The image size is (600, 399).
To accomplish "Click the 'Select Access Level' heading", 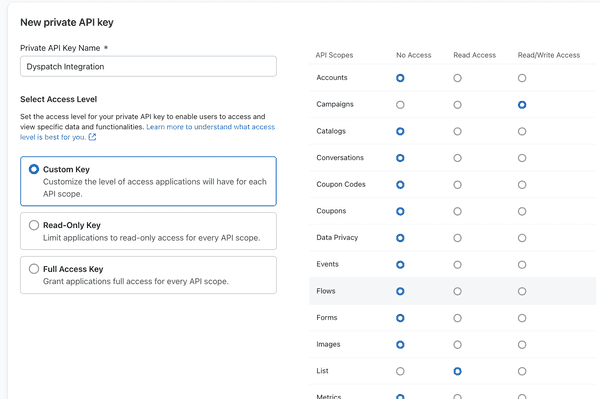I will 59,99.
